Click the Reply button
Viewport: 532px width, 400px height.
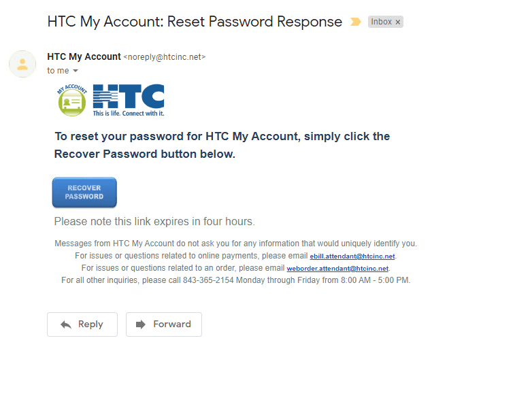(x=82, y=324)
